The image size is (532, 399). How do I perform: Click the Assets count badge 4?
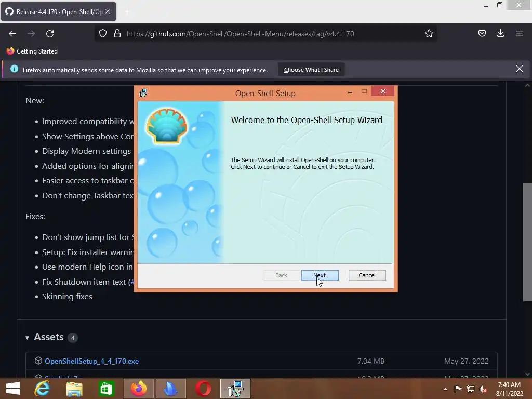pyautogui.click(x=72, y=338)
